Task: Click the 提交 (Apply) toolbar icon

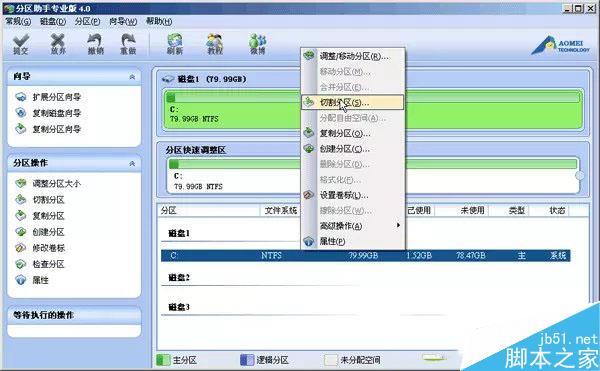Action: pos(21,44)
